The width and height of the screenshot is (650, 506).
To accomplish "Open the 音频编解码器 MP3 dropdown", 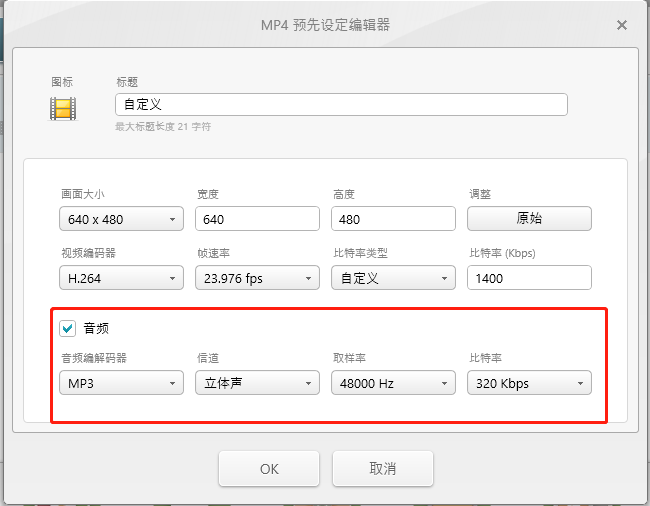I will point(121,383).
